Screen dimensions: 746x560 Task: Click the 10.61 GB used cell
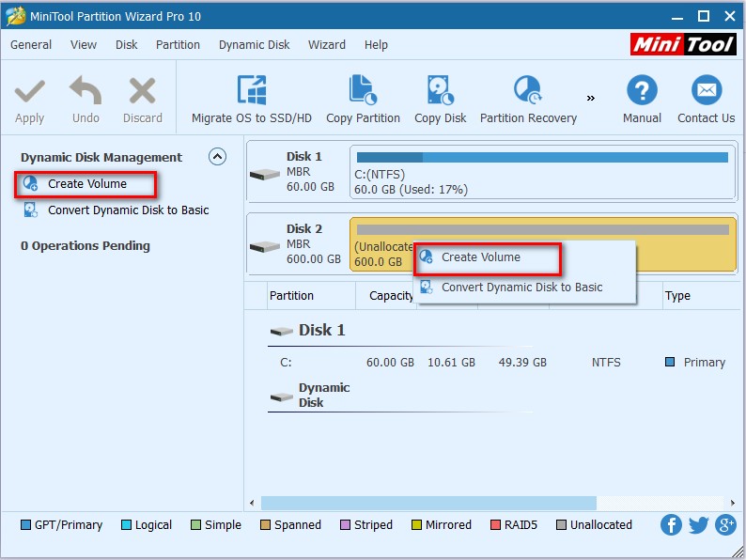pos(451,363)
